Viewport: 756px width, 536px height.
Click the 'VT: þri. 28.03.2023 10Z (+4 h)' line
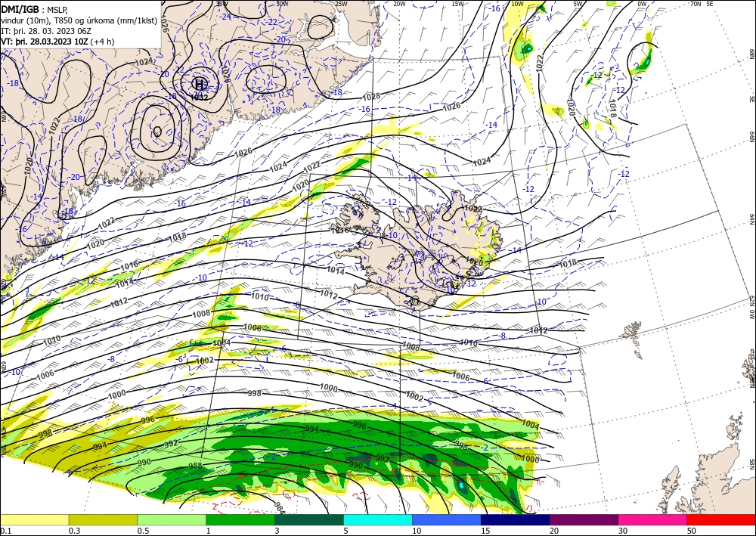(58, 41)
